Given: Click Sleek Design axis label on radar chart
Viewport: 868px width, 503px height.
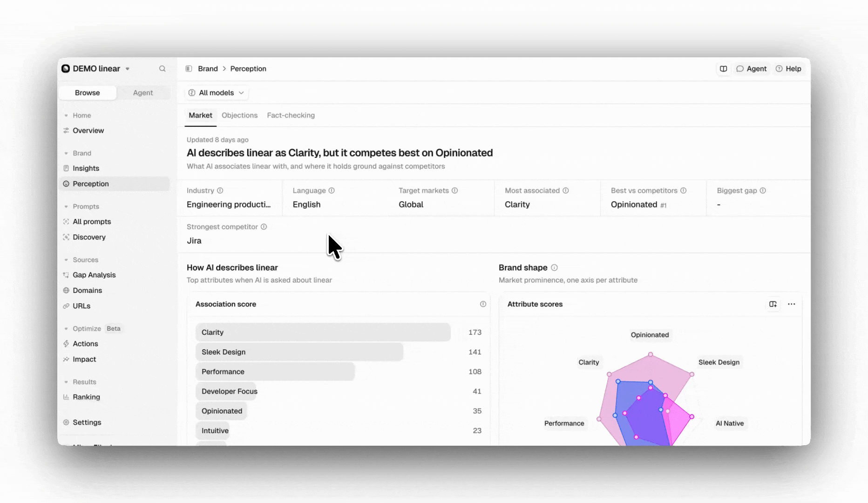Looking at the screenshot, I should (719, 362).
